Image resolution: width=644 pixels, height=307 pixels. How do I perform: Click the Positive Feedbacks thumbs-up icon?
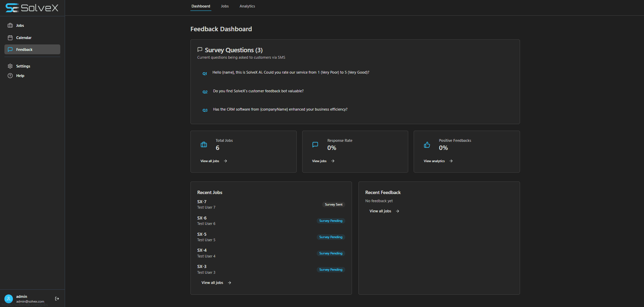click(x=427, y=145)
